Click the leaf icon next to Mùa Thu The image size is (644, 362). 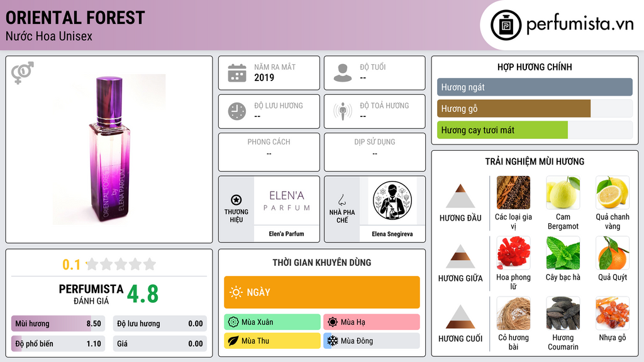[233, 341]
